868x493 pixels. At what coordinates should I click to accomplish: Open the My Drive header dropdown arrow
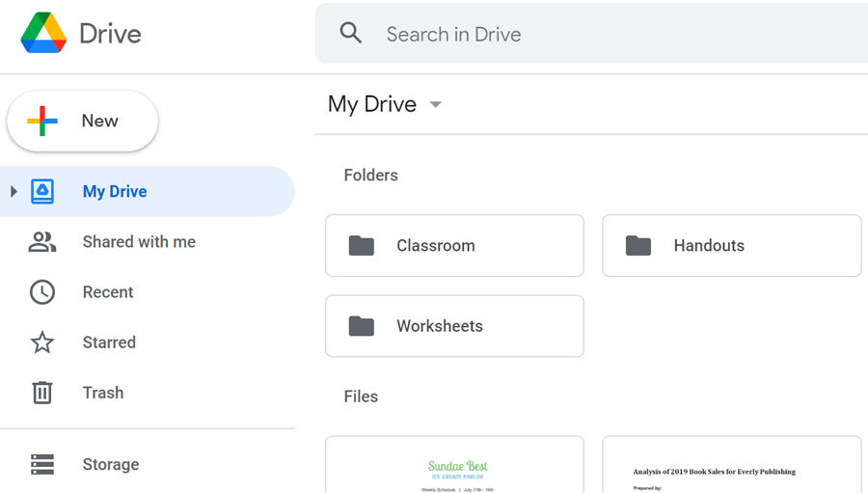[x=436, y=104]
